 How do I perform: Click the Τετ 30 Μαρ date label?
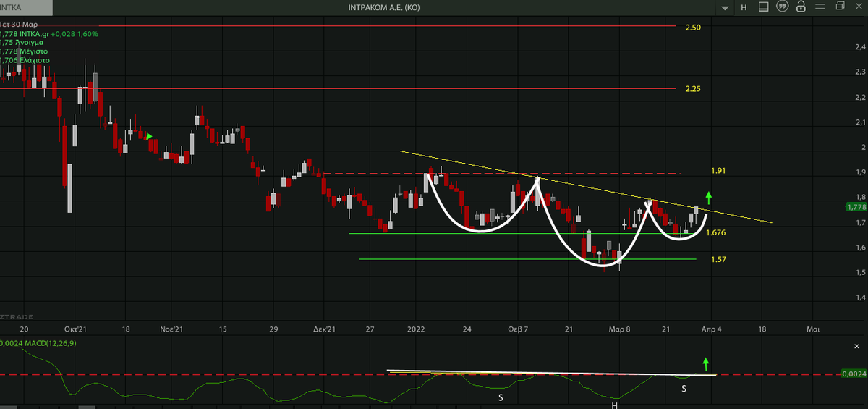pyautogui.click(x=18, y=25)
